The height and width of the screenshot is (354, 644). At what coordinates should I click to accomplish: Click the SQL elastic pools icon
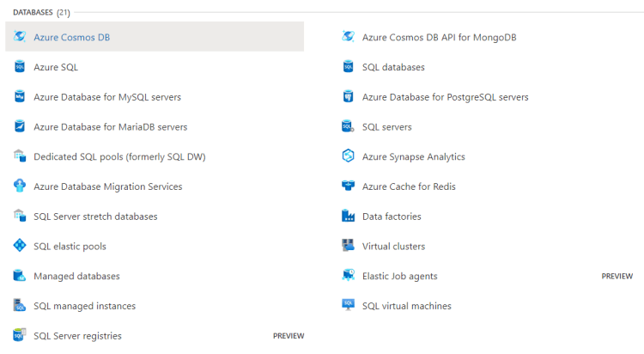pos(20,246)
